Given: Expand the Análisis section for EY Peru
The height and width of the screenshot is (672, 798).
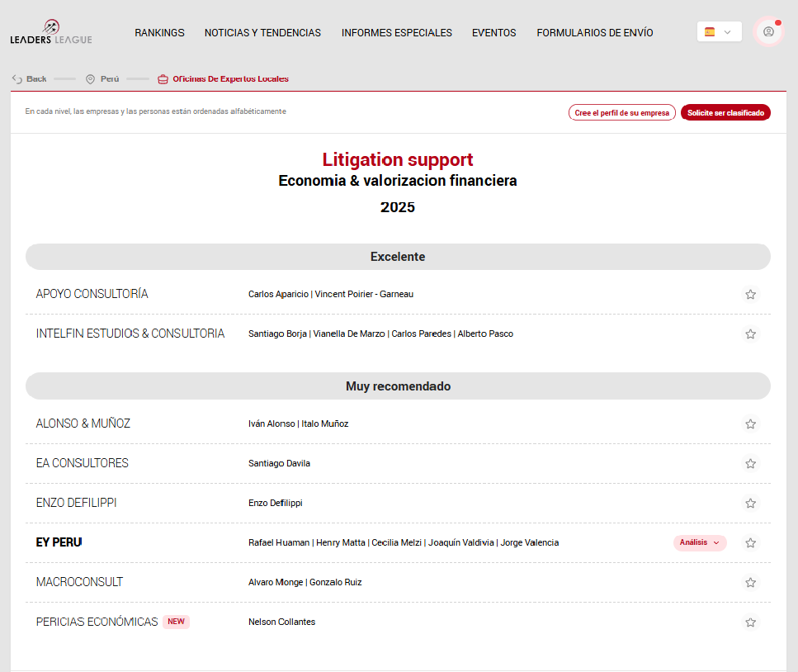Looking at the screenshot, I should (700, 543).
